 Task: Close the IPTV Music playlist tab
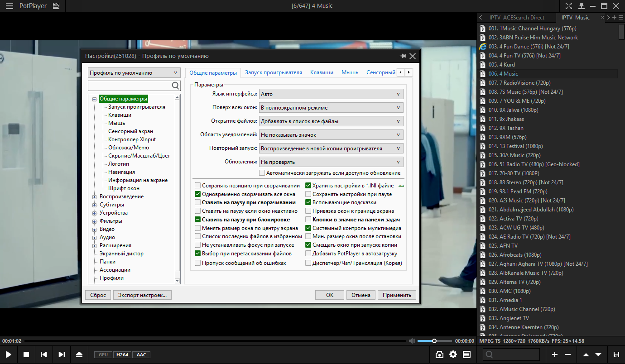602,18
